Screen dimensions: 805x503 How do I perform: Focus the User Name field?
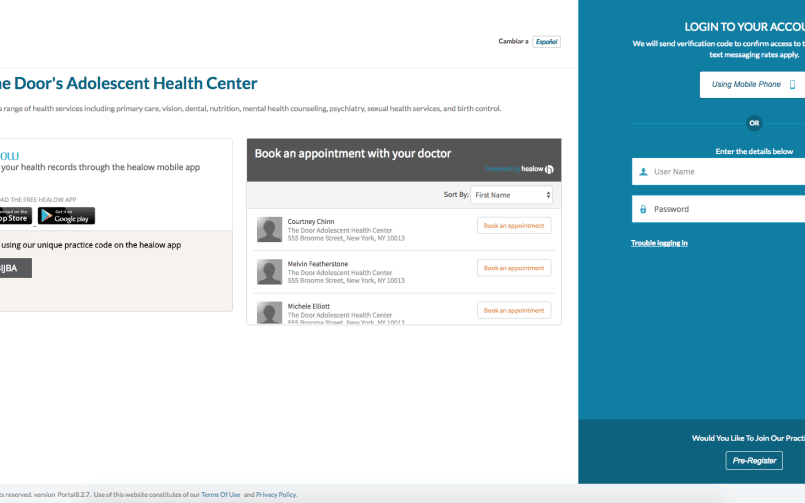coord(718,171)
